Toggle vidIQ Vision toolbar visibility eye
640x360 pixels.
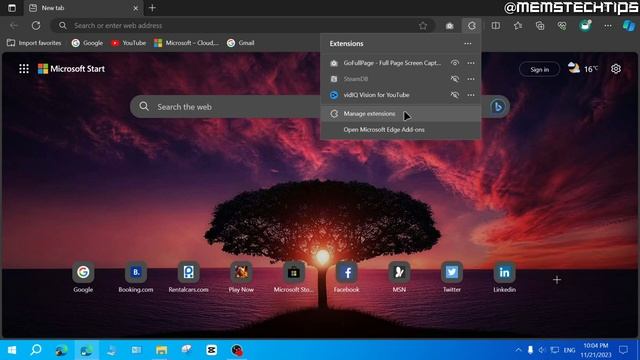click(x=455, y=95)
